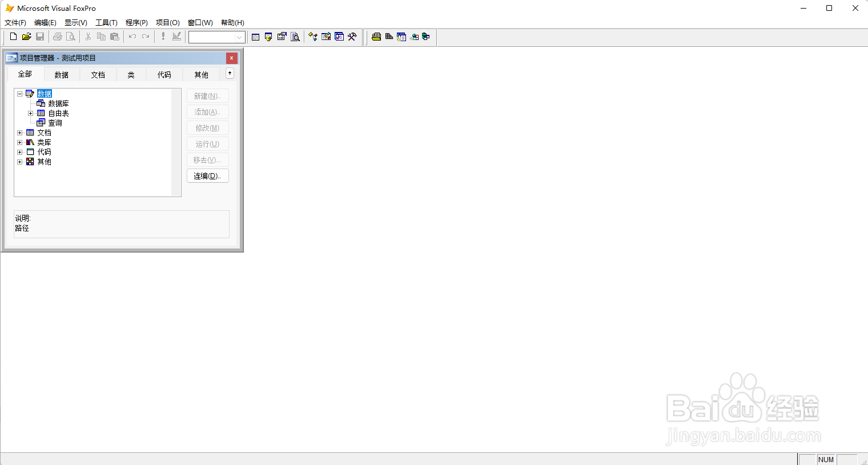The height and width of the screenshot is (465, 868).
Task: Click the Project Manager tree vertical scrollbar
Action: (176, 142)
